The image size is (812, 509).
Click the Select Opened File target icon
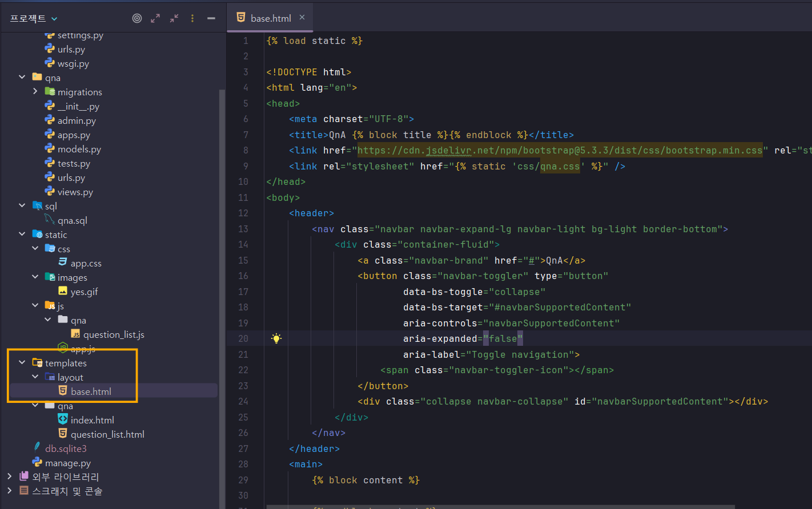click(137, 18)
